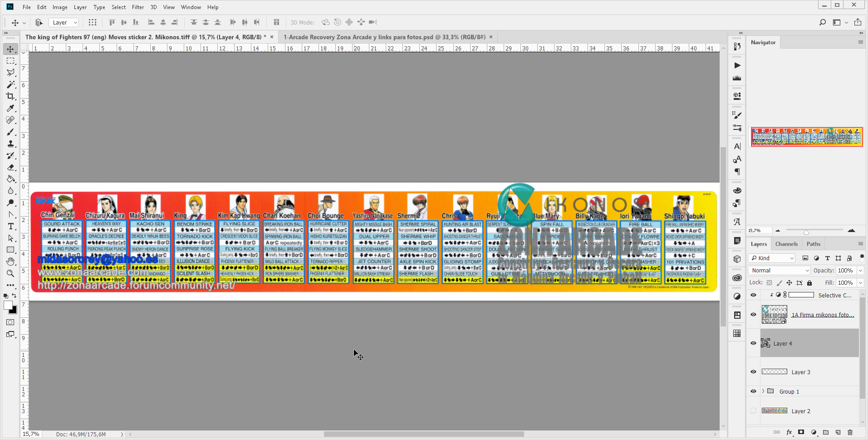The image size is (868, 440).
Task: Select the Brush tool
Action: (x=10, y=132)
